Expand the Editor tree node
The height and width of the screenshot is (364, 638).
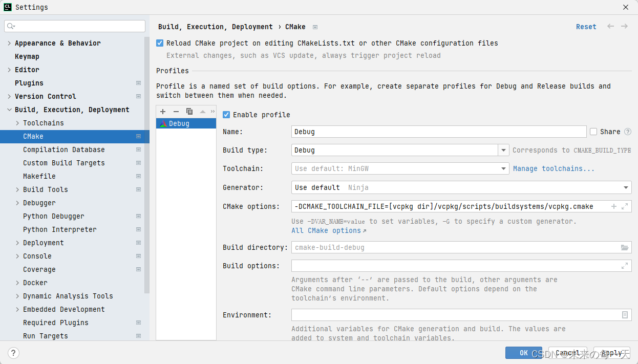point(9,70)
